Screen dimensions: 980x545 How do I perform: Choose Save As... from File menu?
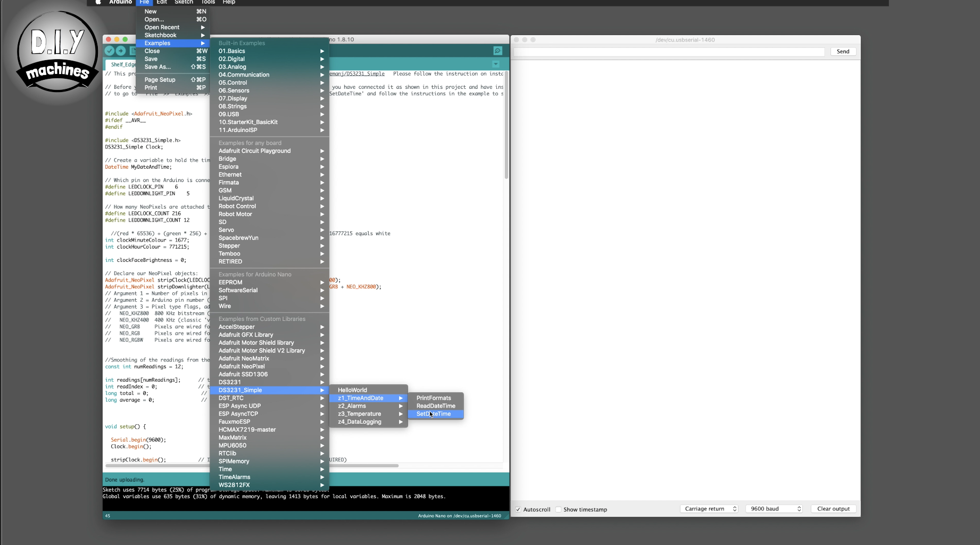(173, 67)
